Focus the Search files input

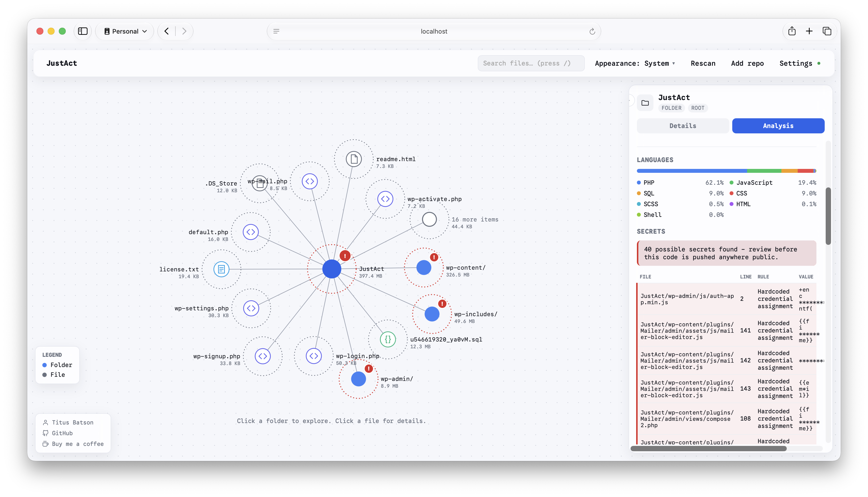tap(531, 64)
